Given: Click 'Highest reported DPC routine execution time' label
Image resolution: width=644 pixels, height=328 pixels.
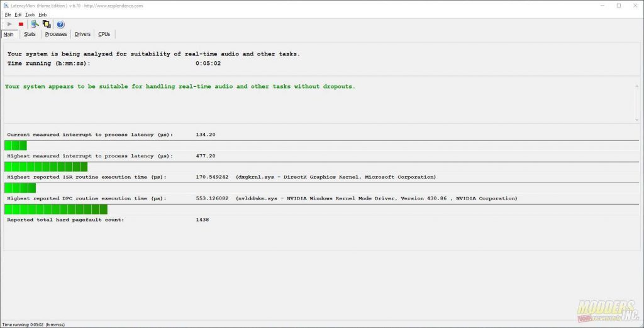Looking at the screenshot, I should [x=87, y=198].
